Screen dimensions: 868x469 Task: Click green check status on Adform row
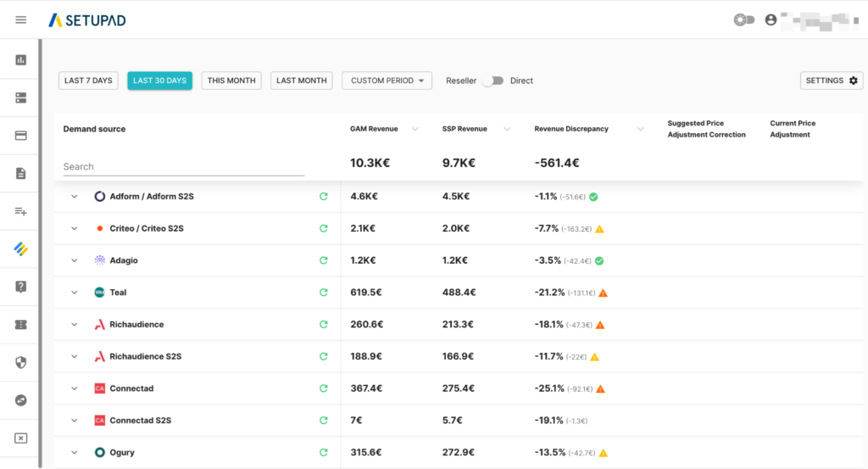coord(593,197)
